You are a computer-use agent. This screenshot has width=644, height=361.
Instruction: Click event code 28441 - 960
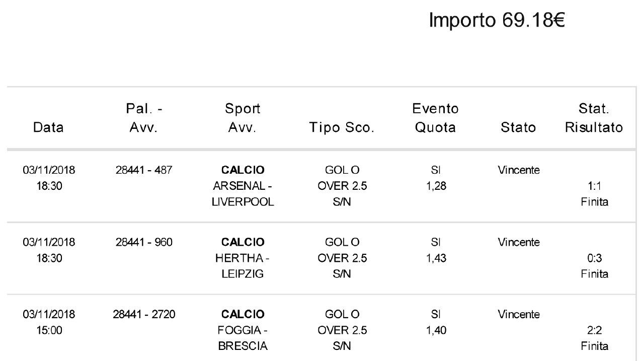[x=144, y=242]
